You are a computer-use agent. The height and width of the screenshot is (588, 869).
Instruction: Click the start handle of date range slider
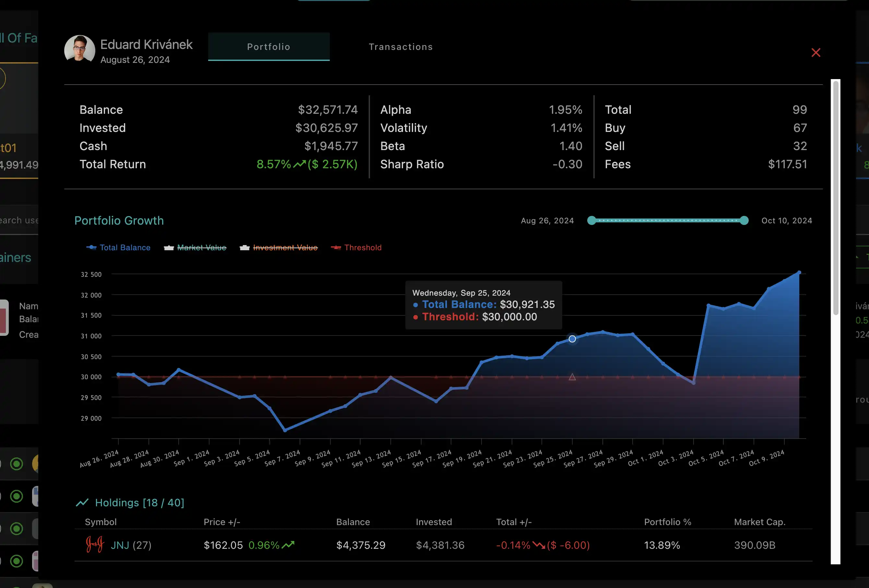click(x=591, y=220)
